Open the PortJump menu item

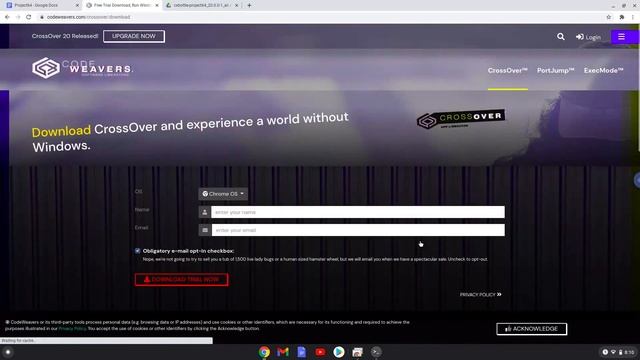(x=556, y=71)
